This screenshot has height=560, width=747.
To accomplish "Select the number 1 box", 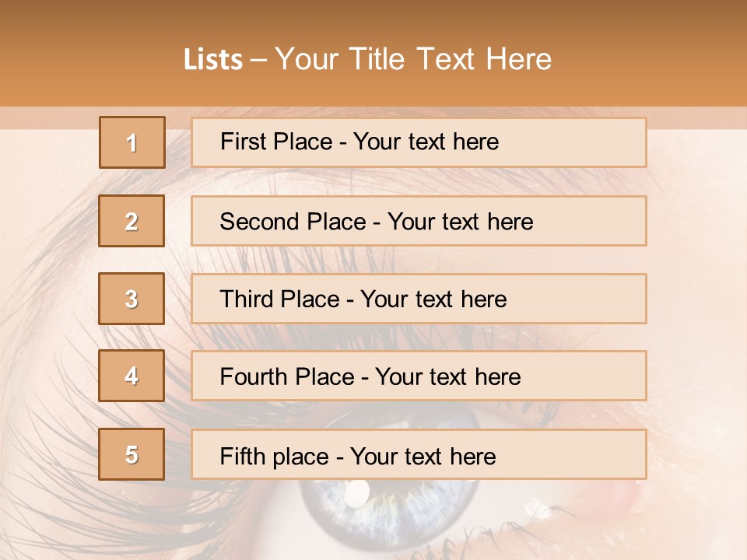I will [x=132, y=142].
